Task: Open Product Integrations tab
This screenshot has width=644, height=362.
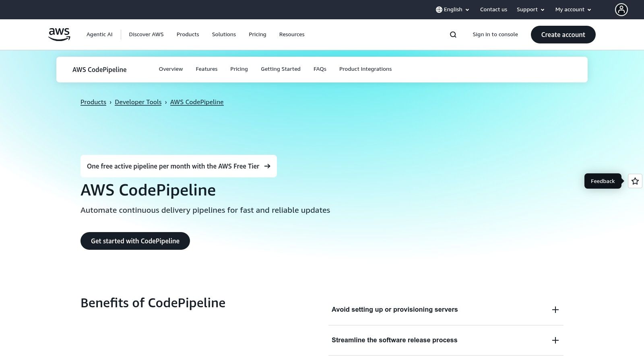Action: tap(365, 69)
